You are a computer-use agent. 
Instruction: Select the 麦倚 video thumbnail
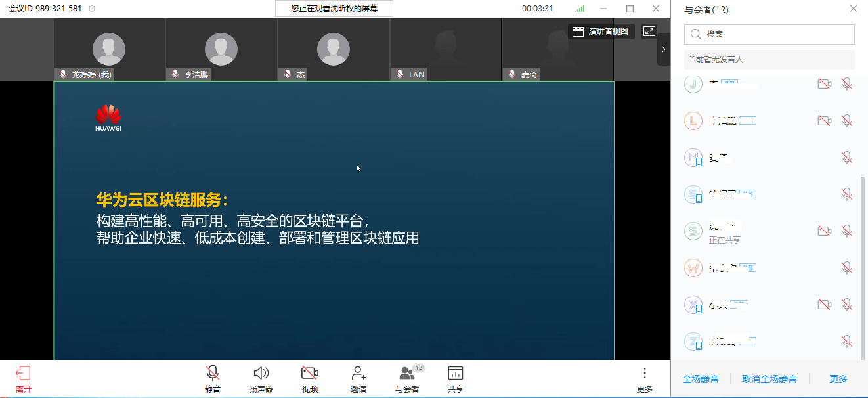(x=558, y=49)
